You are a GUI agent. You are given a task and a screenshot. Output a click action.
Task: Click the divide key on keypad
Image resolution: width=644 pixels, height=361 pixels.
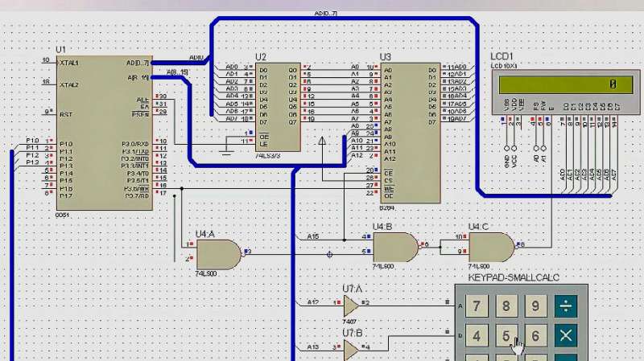(566, 306)
